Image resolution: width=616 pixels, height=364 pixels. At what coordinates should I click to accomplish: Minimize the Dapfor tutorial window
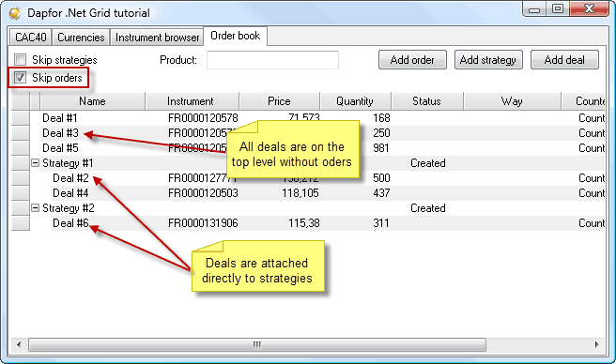pos(534,8)
